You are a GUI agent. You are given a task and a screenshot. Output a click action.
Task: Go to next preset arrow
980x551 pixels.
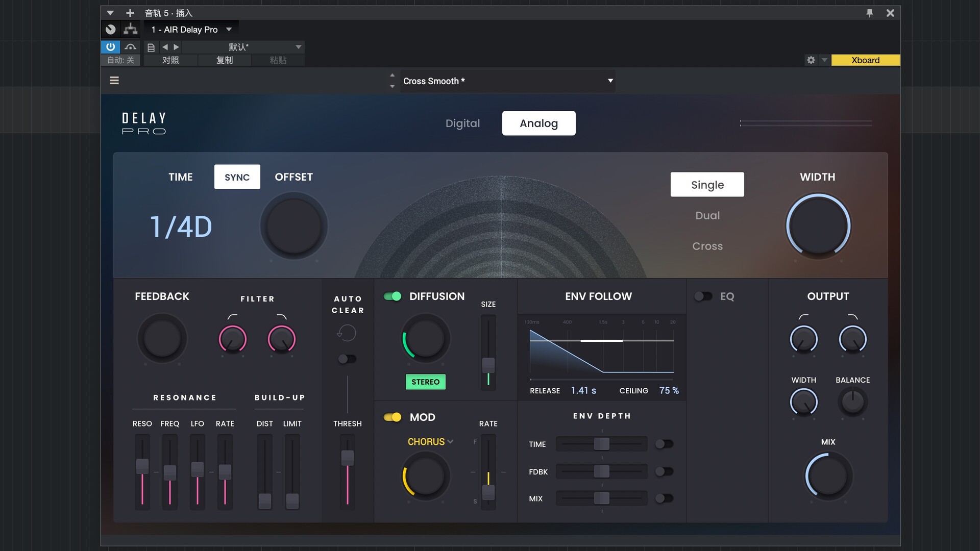[x=177, y=47]
